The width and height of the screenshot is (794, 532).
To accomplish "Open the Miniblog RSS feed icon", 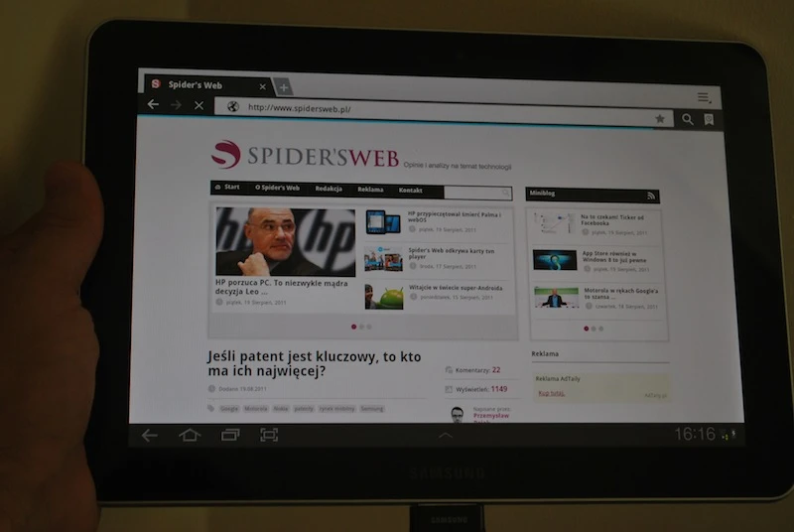I will coord(651,196).
